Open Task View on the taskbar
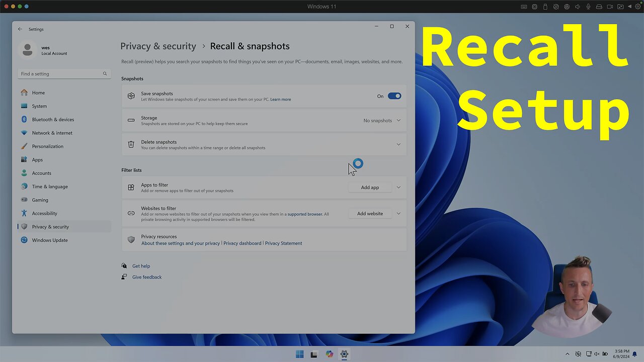This screenshot has width=644, height=362. 314,354
